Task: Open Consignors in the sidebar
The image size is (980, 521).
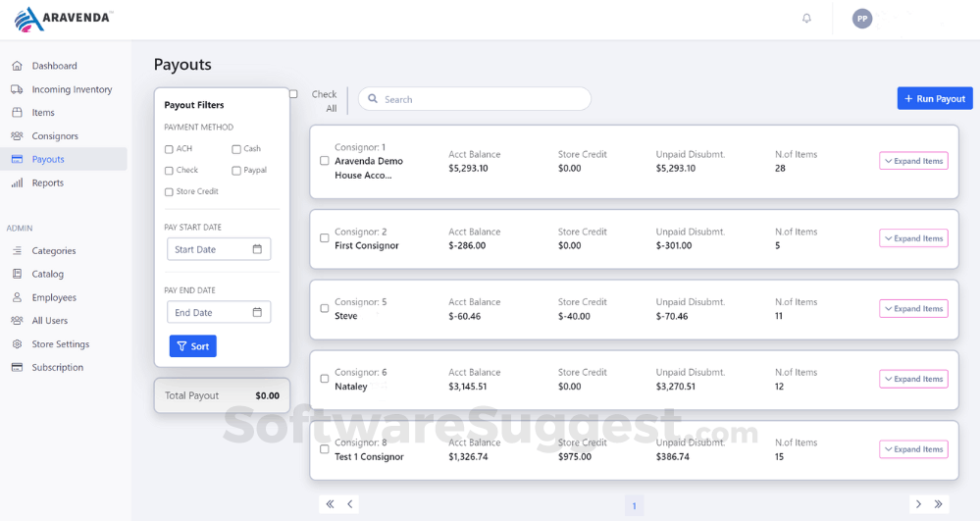Action: point(55,136)
